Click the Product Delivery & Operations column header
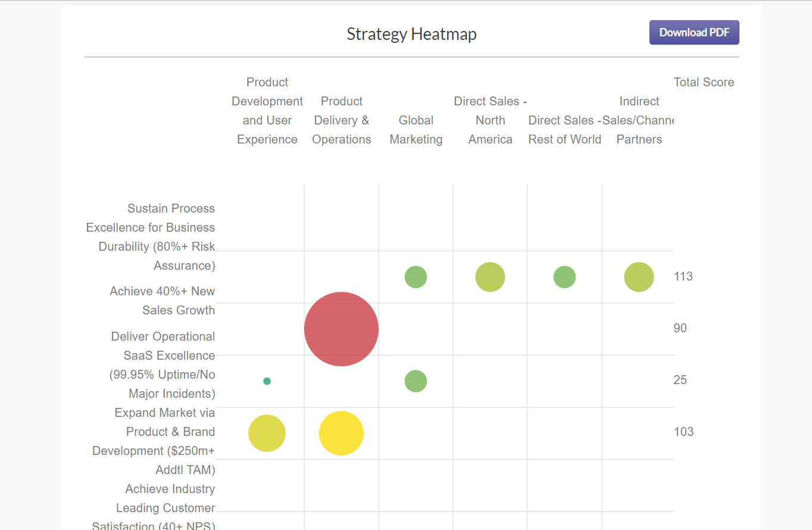The width and height of the screenshot is (812, 530). point(341,120)
